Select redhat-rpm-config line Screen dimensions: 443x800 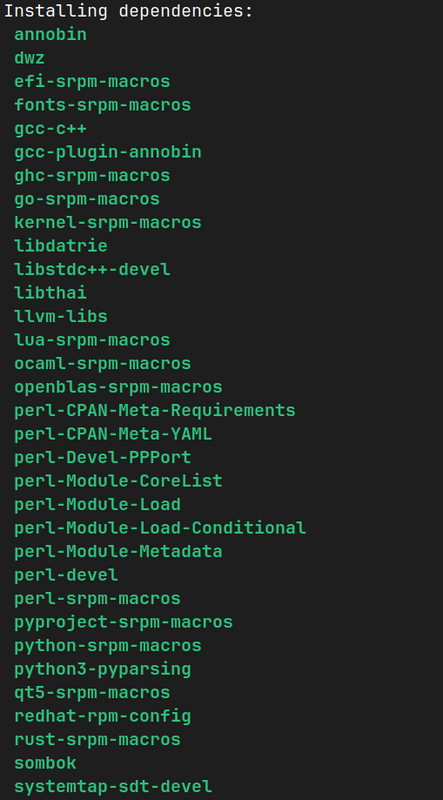tap(103, 715)
